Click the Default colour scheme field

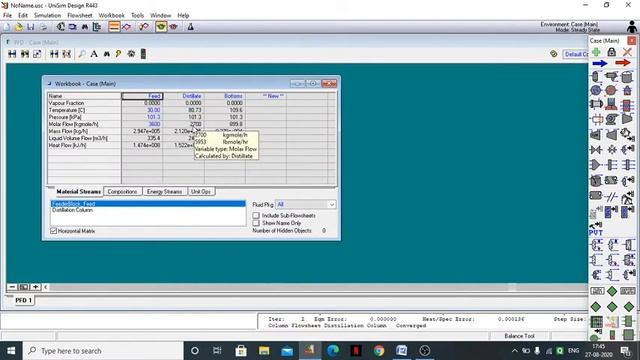coord(575,54)
